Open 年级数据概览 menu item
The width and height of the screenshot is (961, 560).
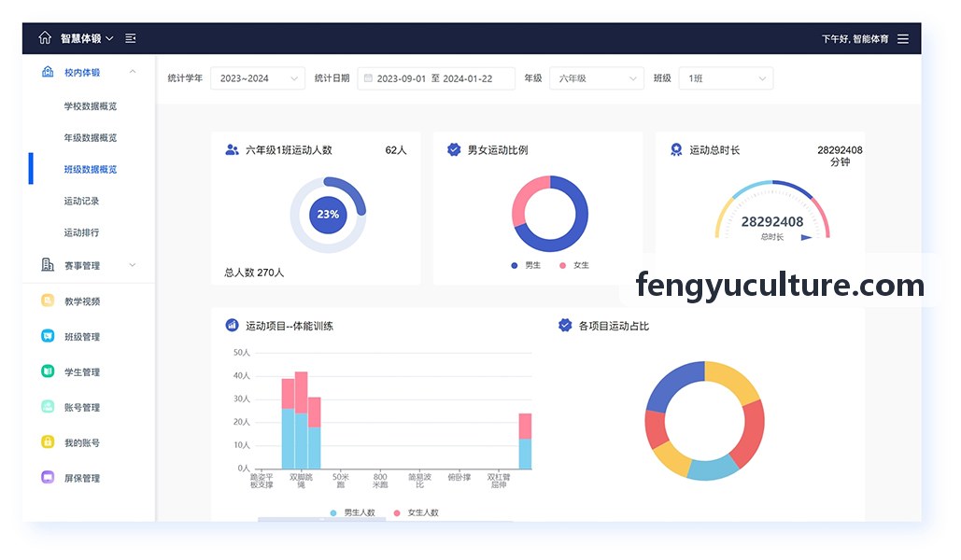tap(91, 138)
